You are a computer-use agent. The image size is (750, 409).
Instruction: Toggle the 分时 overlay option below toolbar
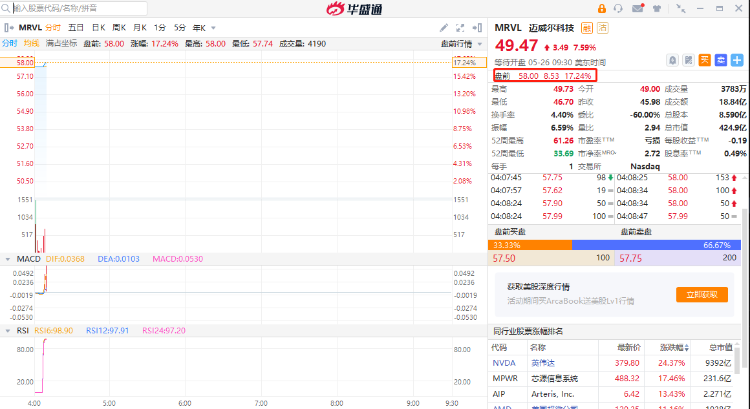(x=9, y=43)
